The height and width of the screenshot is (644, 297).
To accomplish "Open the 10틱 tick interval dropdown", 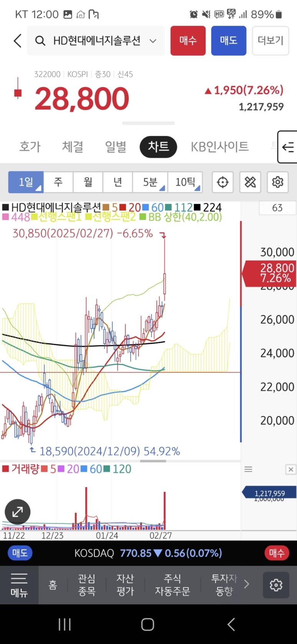I will (x=185, y=182).
